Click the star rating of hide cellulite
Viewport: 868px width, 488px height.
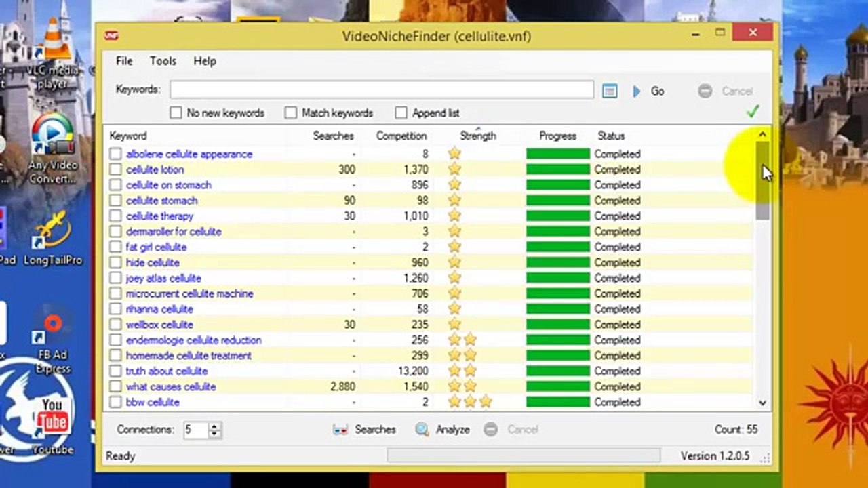(x=454, y=262)
